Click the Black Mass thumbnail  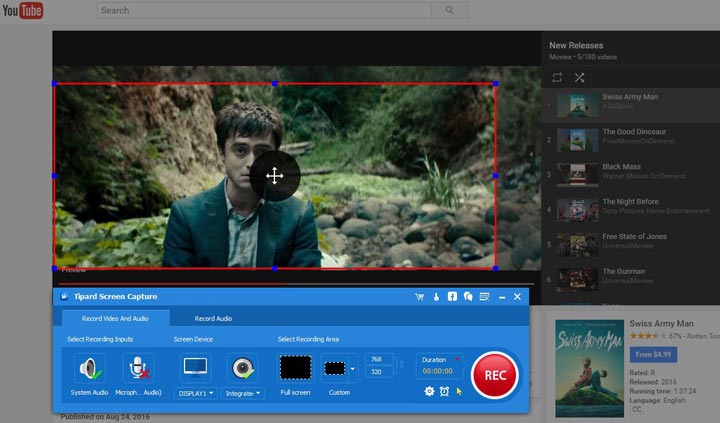pyautogui.click(x=578, y=175)
